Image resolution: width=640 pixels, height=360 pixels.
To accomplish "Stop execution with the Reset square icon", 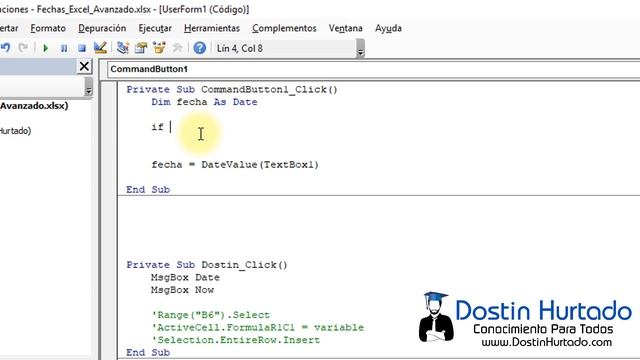I will click(82, 48).
